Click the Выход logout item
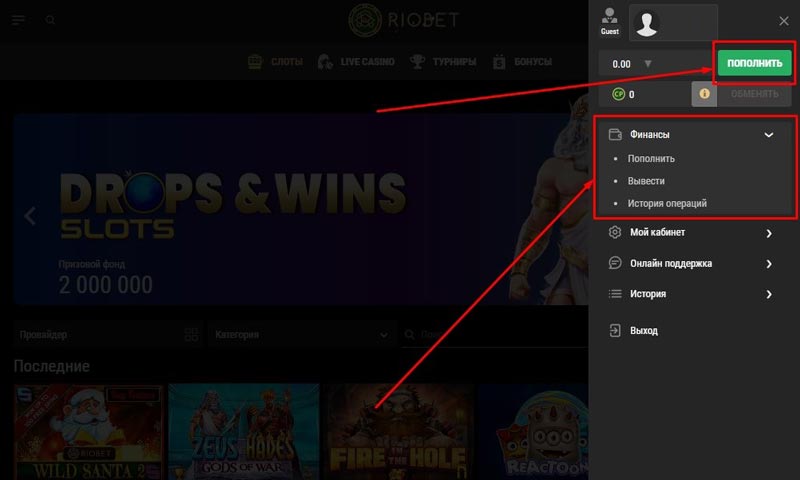The image size is (800, 480). coord(643,330)
